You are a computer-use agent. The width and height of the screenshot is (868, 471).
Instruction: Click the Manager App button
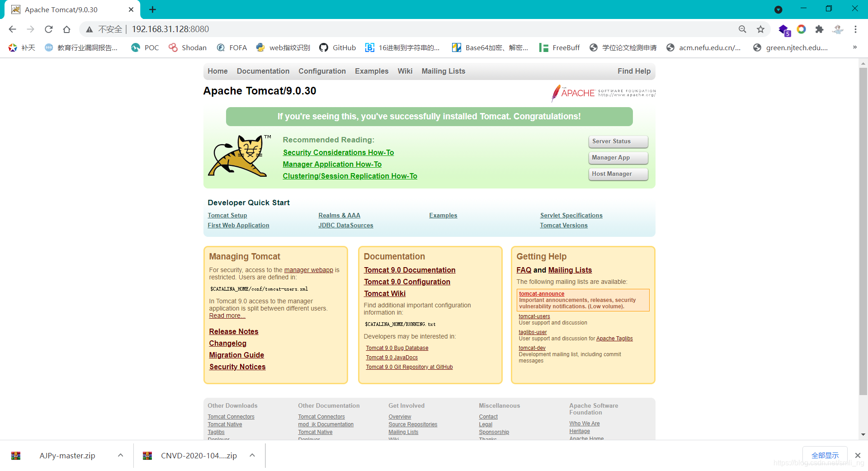click(x=618, y=158)
